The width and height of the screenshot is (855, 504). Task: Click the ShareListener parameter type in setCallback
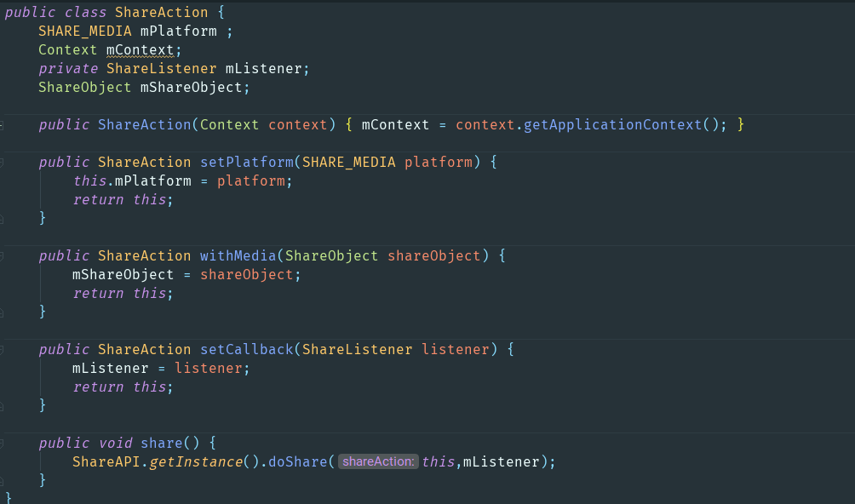tap(357, 350)
